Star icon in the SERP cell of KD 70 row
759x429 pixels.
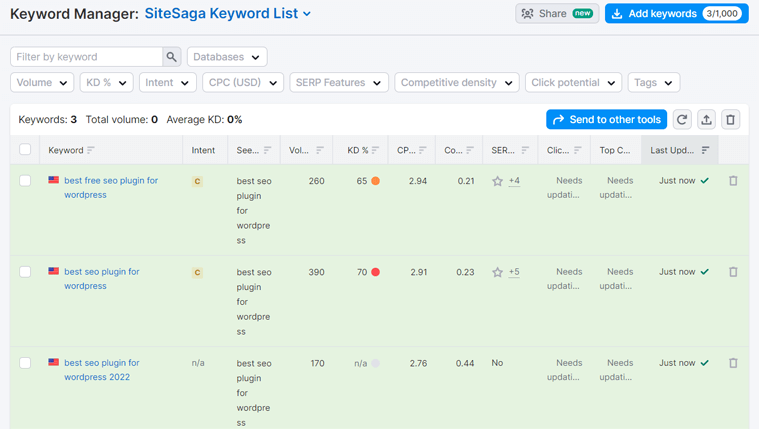coord(497,272)
